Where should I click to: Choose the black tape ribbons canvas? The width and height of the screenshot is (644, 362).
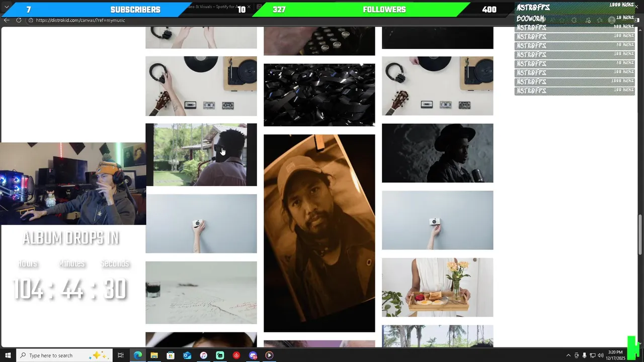click(x=319, y=95)
